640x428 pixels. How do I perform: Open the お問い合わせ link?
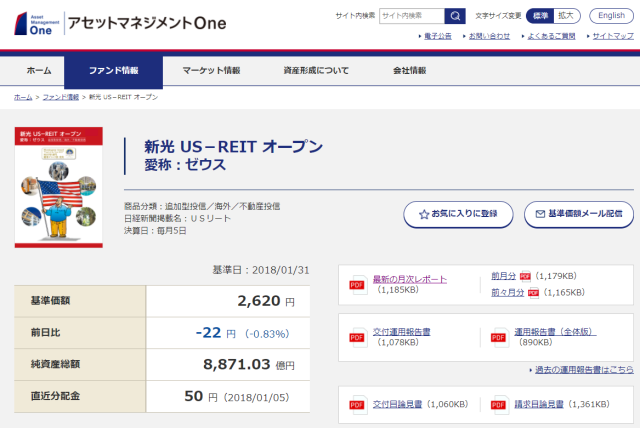[x=489, y=36]
